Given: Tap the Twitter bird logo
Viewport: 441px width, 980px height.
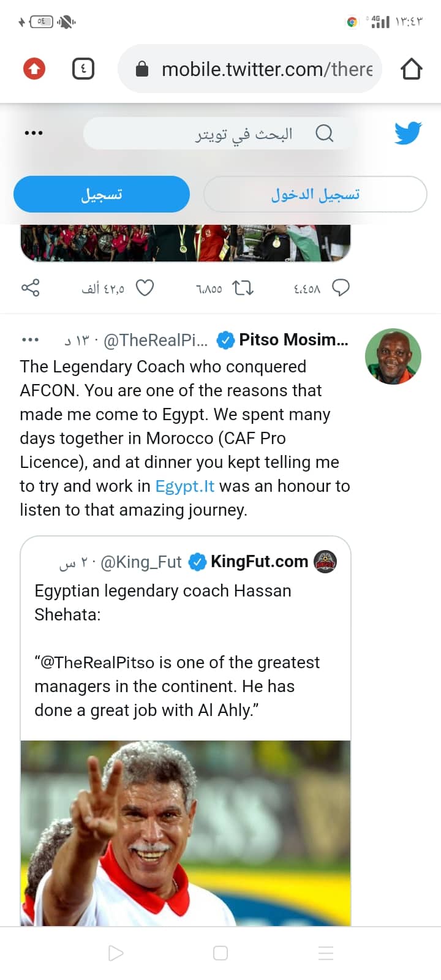Looking at the screenshot, I should pos(408,133).
